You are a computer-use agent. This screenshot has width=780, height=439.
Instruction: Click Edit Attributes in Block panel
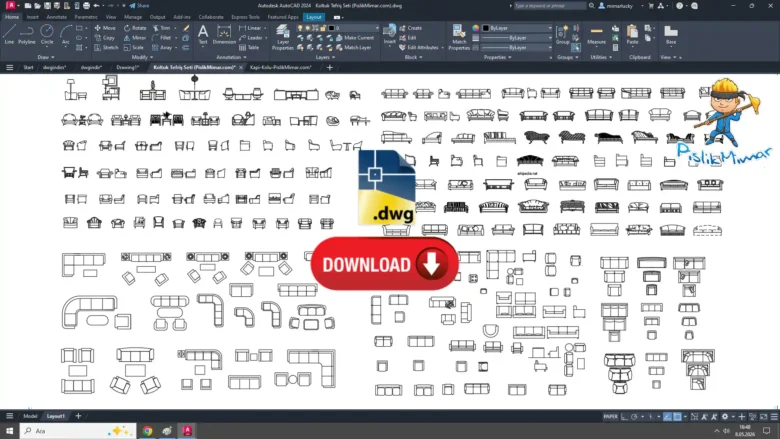click(419, 47)
